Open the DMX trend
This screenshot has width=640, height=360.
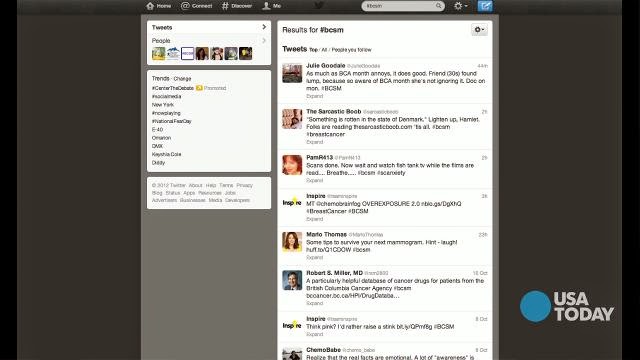coord(157,146)
